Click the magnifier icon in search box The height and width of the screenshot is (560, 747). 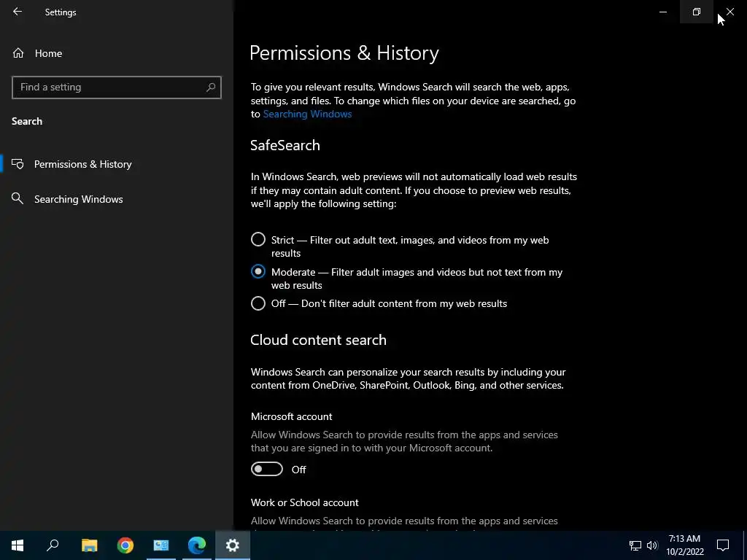coord(211,87)
